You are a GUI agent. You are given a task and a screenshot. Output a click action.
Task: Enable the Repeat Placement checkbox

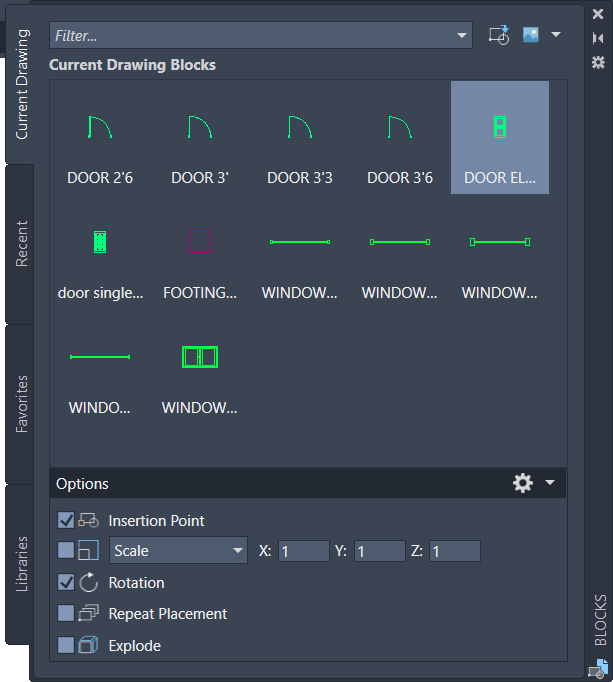[66, 614]
